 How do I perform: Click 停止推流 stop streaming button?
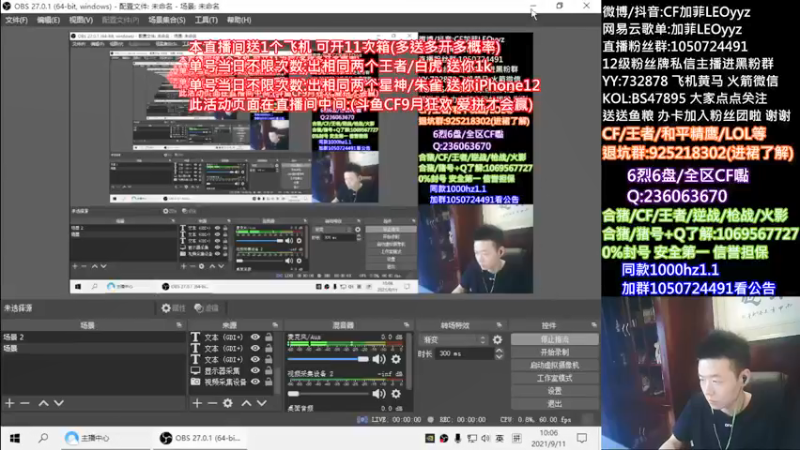pos(555,339)
